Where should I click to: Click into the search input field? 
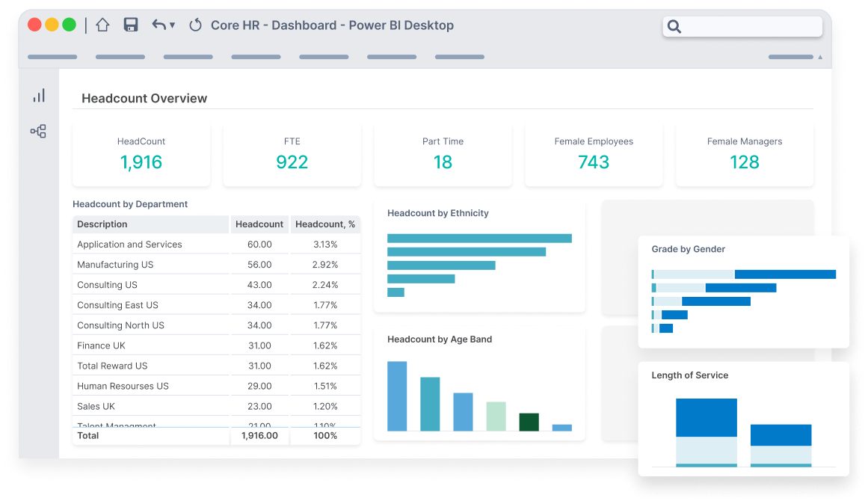[748, 25]
